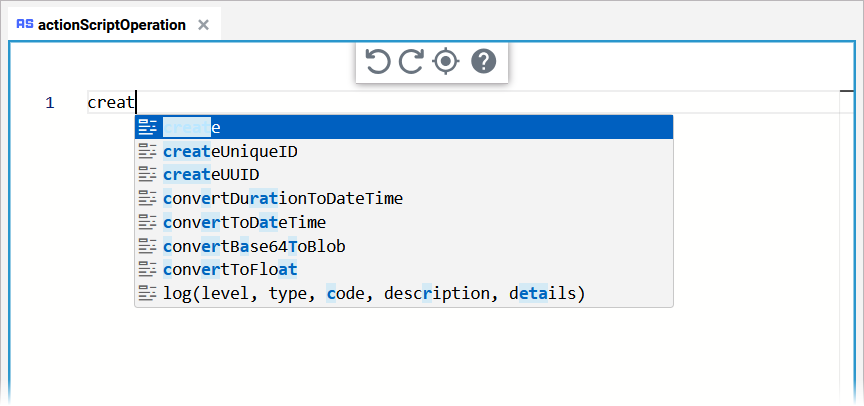
Task: Click the redo icon in toolbar
Action: [x=411, y=62]
